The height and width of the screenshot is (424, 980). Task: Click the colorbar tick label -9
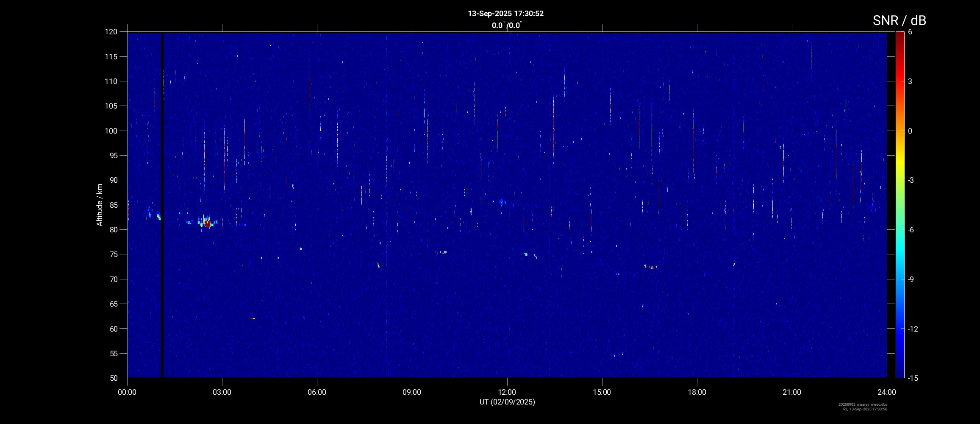(912, 279)
